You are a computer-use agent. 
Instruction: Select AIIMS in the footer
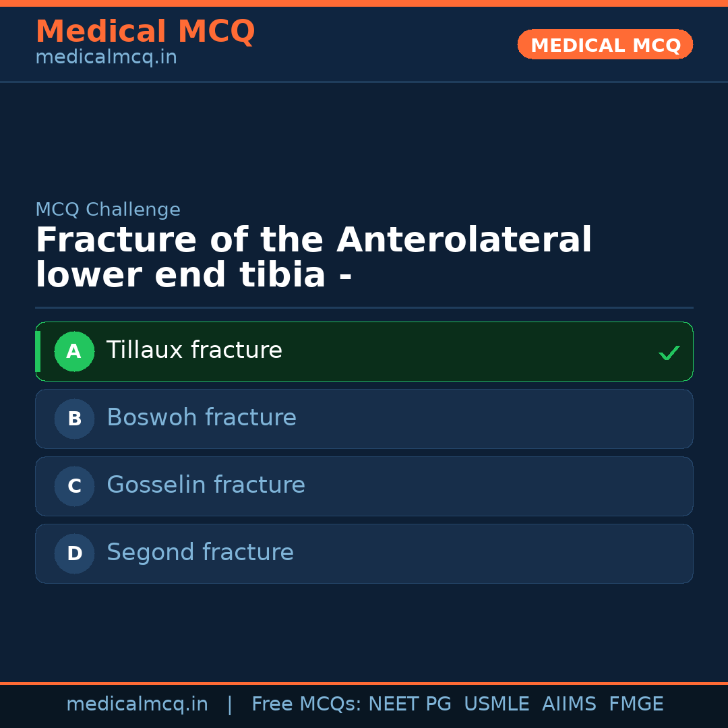[x=569, y=704]
